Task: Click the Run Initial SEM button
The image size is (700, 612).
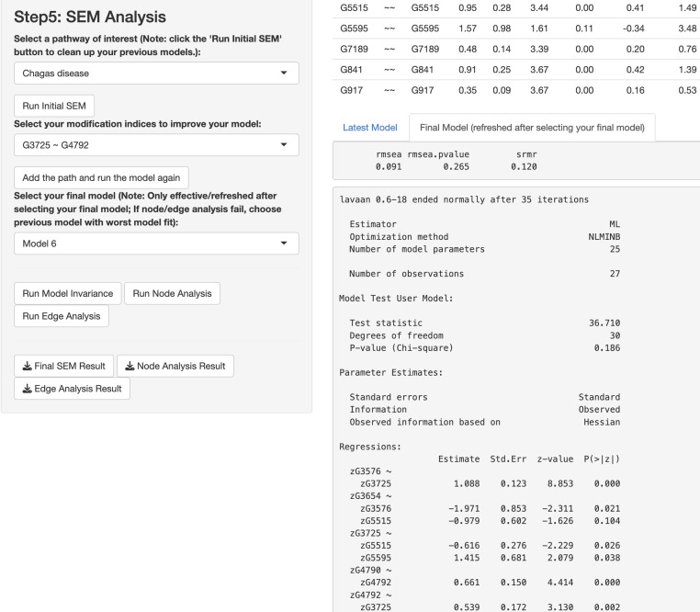Action: tap(54, 106)
